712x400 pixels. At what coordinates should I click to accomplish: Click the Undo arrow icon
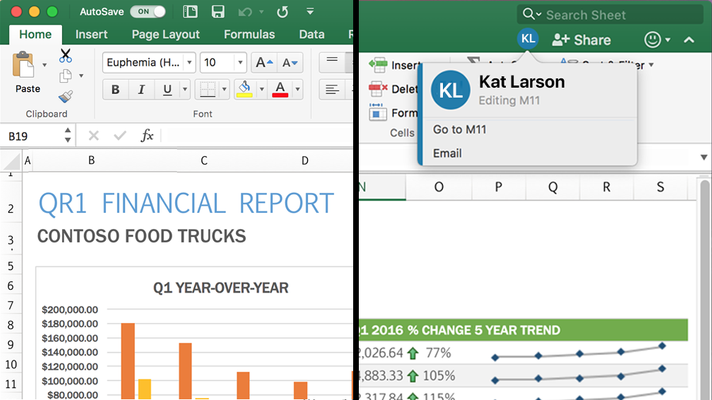click(x=245, y=12)
